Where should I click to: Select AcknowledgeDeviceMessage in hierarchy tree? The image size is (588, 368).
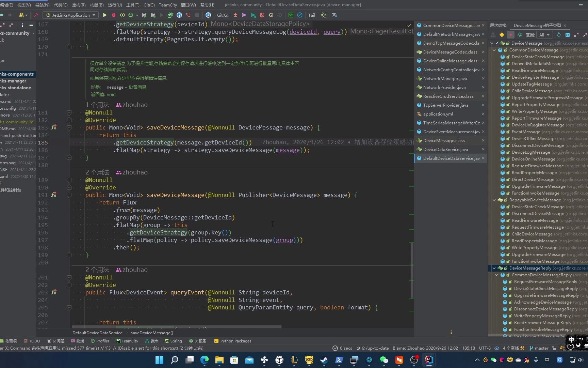pyautogui.click(x=543, y=302)
